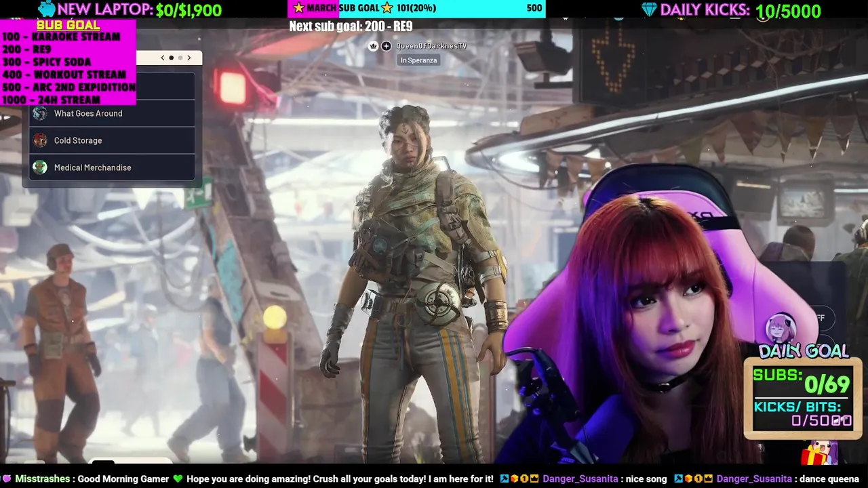Click the Kicks/Bits 0/5000 counter

803,413
